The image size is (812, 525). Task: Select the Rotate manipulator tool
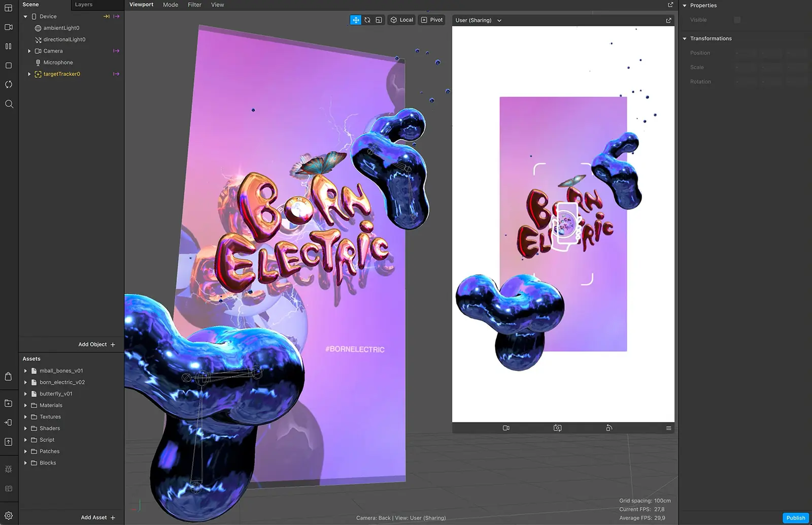click(x=367, y=20)
